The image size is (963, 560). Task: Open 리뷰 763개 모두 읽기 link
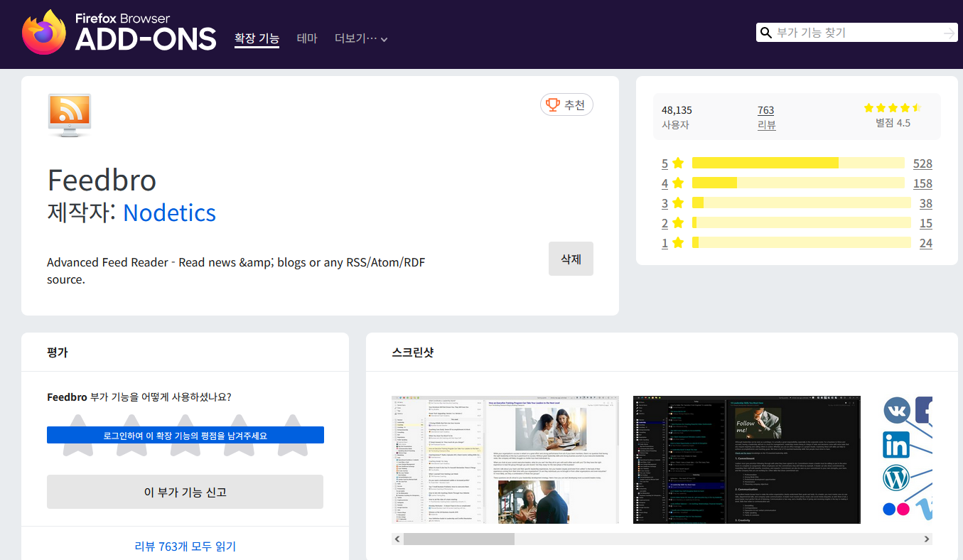[185, 546]
